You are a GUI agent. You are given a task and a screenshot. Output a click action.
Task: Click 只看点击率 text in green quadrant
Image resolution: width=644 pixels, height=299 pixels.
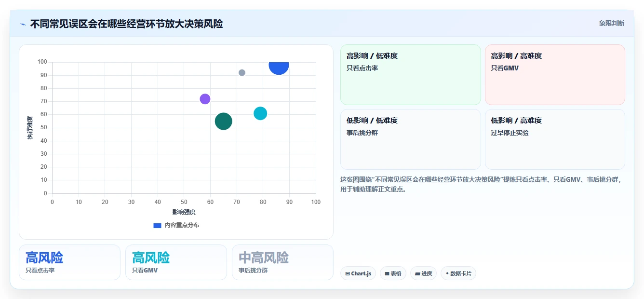[x=362, y=68]
